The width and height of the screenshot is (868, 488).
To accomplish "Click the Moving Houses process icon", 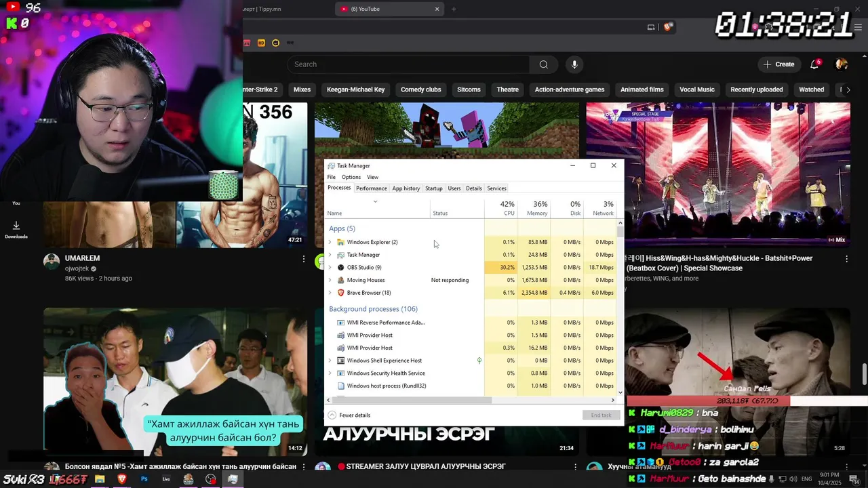I will pyautogui.click(x=340, y=280).
